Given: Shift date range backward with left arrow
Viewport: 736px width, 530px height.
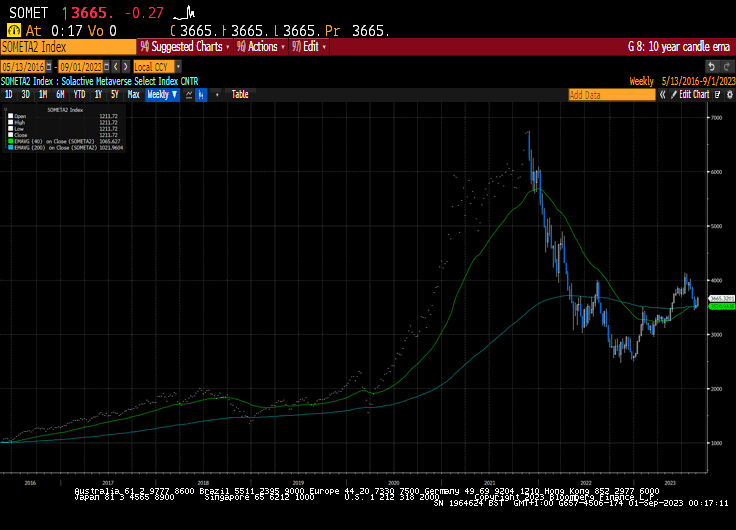Looking at the screenshot, I should [x=116, y=67].
